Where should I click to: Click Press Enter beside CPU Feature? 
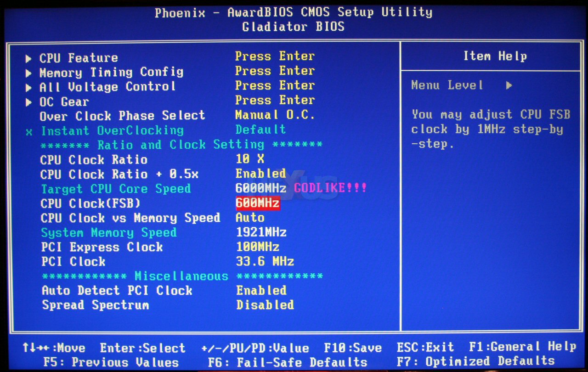click(x=275, y=56)
